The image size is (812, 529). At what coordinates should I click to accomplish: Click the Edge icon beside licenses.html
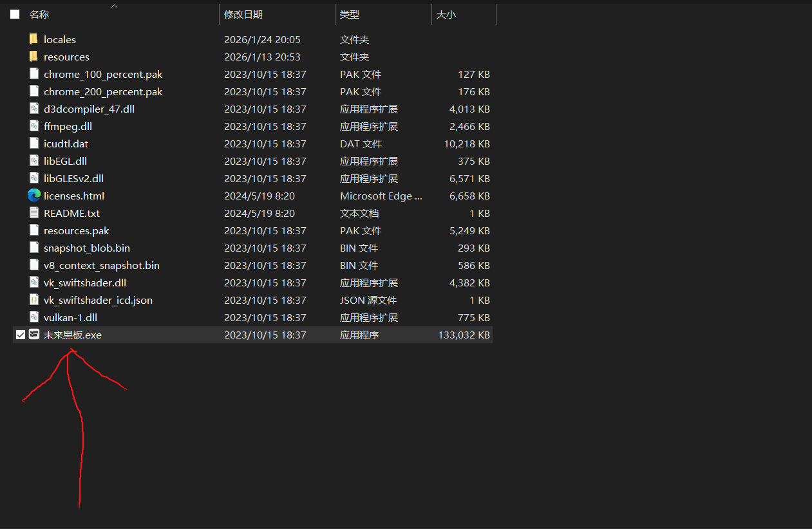[34, 196]
